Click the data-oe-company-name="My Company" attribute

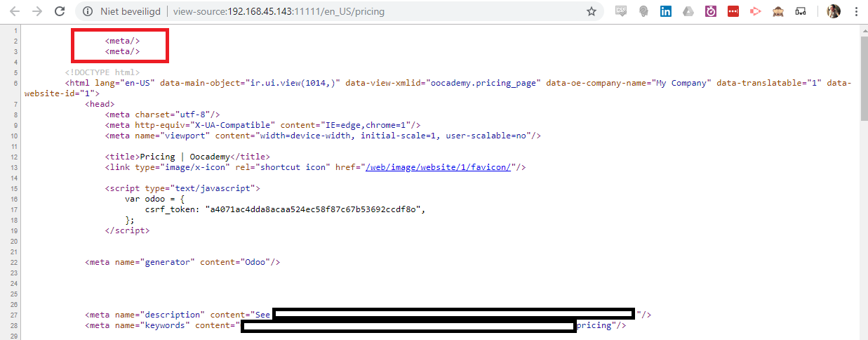[x=629, y=83]
